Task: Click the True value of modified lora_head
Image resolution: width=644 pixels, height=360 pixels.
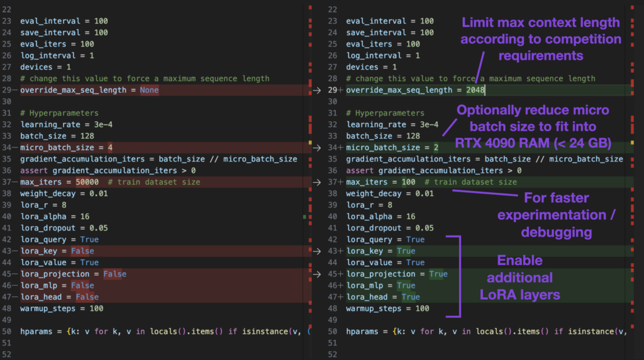Action: 410,297
